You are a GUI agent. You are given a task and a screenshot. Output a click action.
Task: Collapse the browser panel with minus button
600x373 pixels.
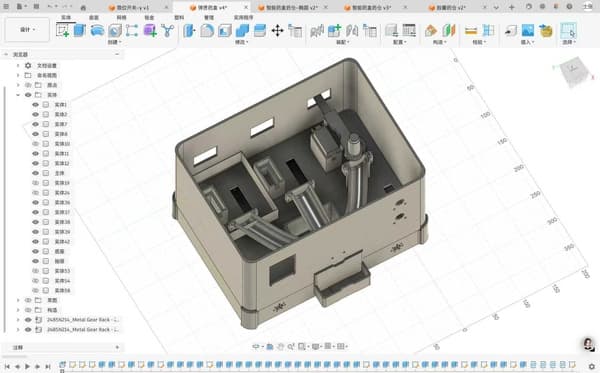coord(117,54)
